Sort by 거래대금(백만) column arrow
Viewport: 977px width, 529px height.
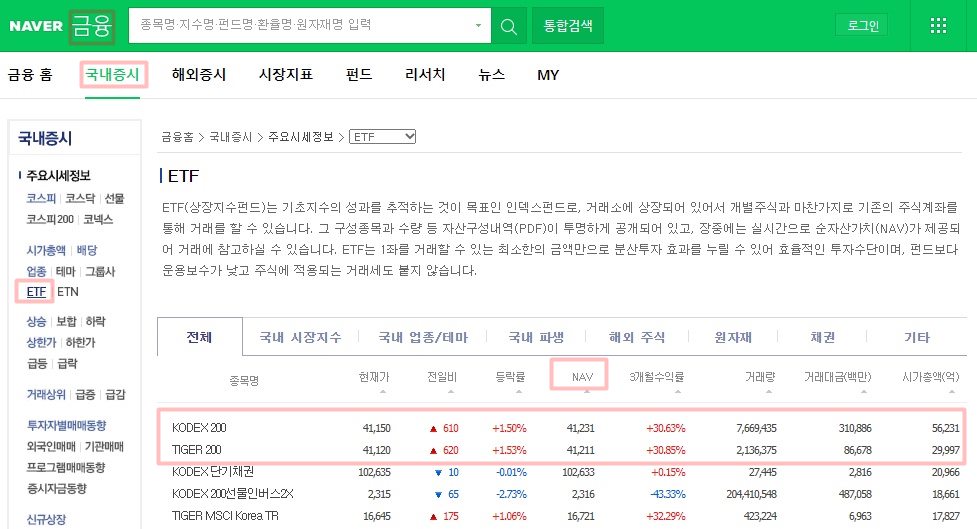(864, 391)
